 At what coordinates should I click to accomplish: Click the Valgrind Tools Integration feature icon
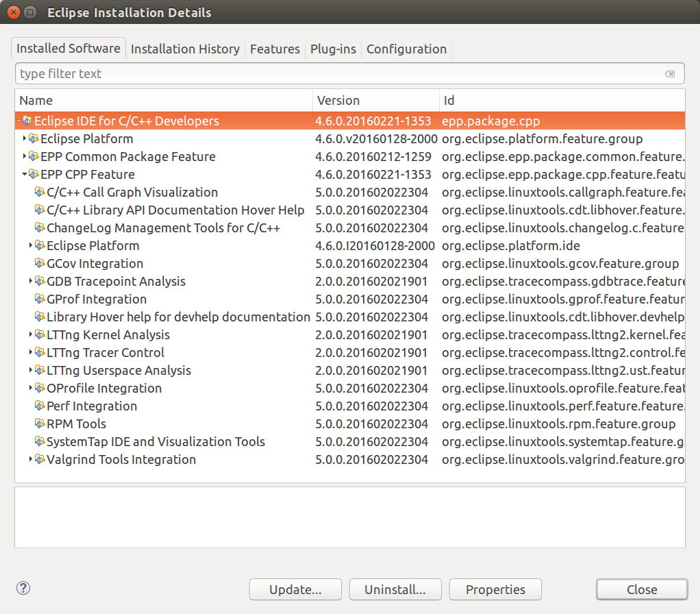(x=40, y=460)
